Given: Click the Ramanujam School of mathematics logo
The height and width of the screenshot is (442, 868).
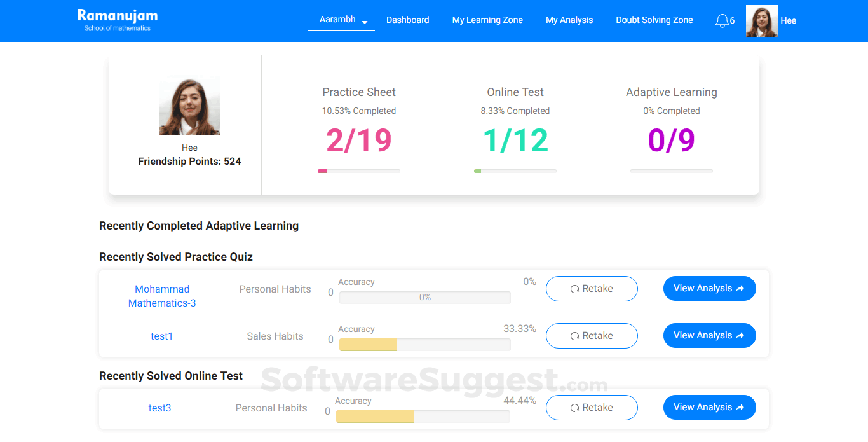Looking at the screenshot, I should click(118, 20).
